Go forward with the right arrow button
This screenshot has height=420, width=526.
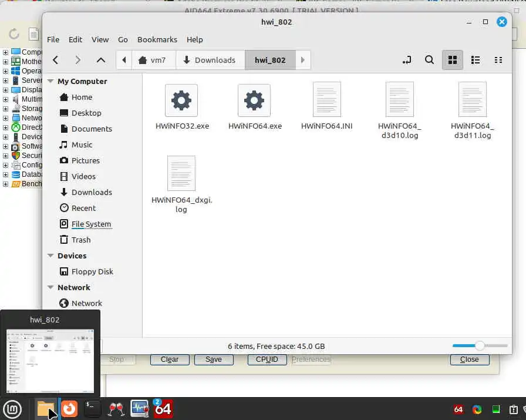pyautogui.click(x=78, y=60)
